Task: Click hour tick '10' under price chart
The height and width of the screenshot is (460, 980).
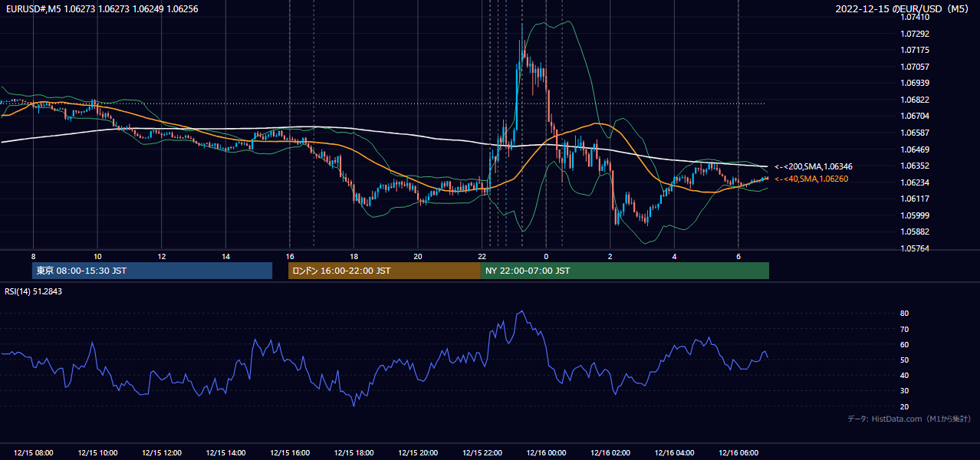Action: [97, 256]
